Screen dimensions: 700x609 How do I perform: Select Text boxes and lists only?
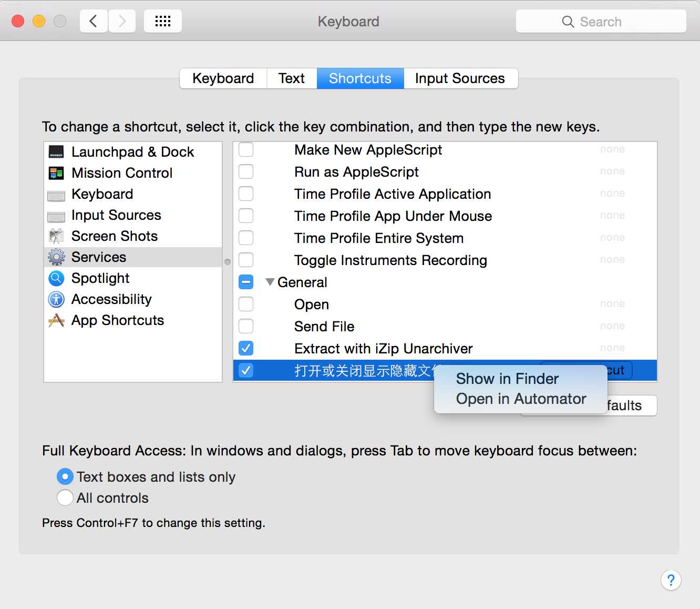click(65, 477)
